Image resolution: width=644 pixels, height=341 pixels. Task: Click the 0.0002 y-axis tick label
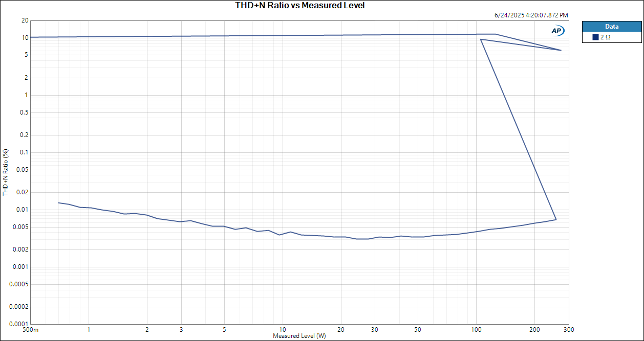tap(19, 307)
